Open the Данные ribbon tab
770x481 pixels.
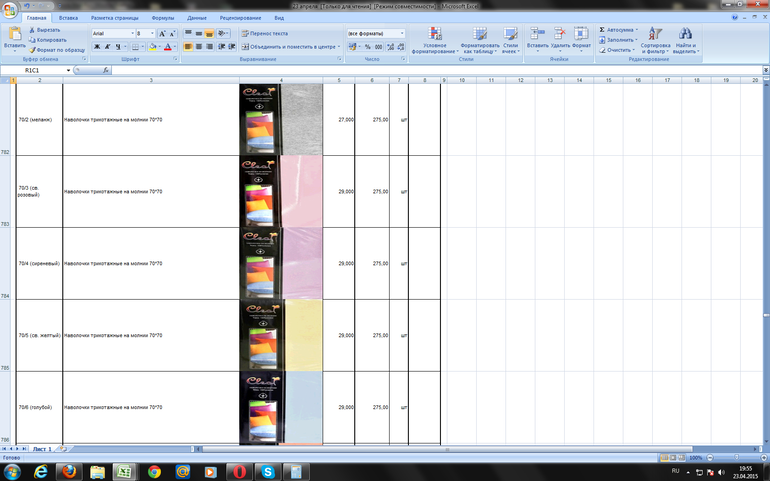pos(197,18)
